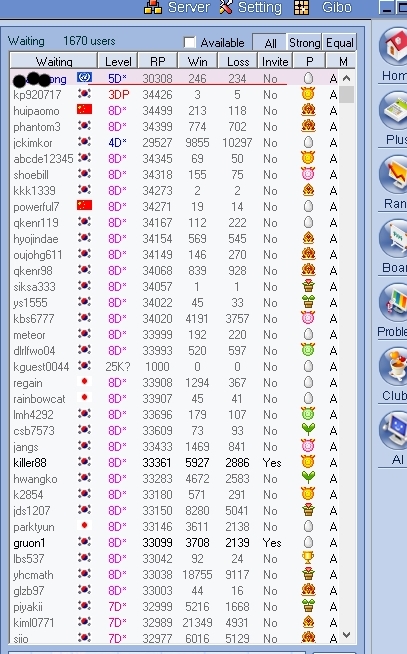Image resolution: width=407 pixels, height=654 pixels.
Task: Sort the list by the Level column
Action: [x=118, y=61]
